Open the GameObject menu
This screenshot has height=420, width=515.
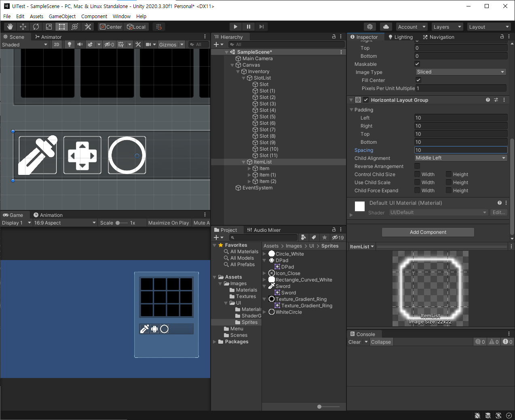62,16
